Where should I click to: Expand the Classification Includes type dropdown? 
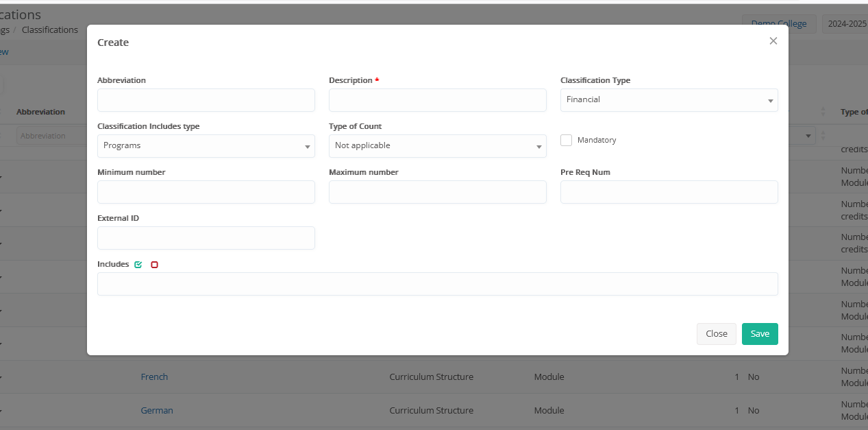tap(206, 146)
